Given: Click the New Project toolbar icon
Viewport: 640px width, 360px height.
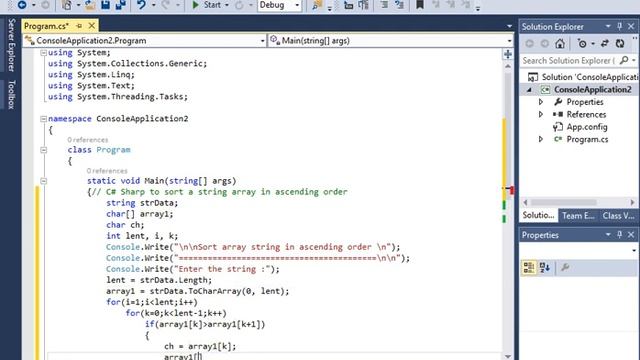Looking at the screenshot, I should [67, 5].
